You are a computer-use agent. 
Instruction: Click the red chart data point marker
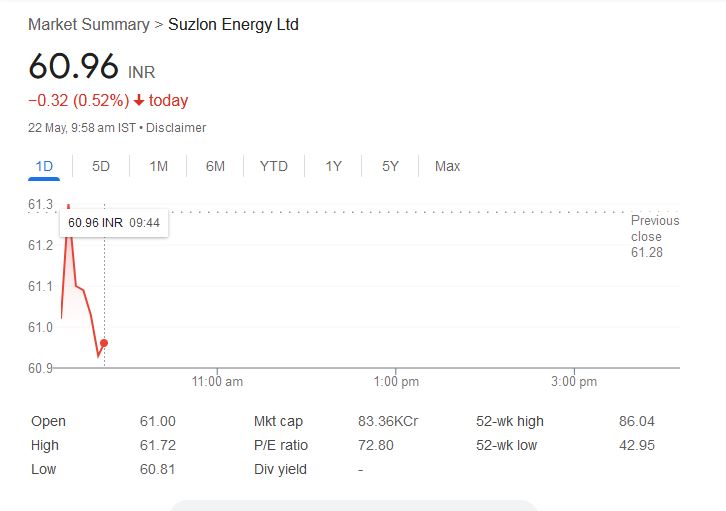[x=104, y=343]
